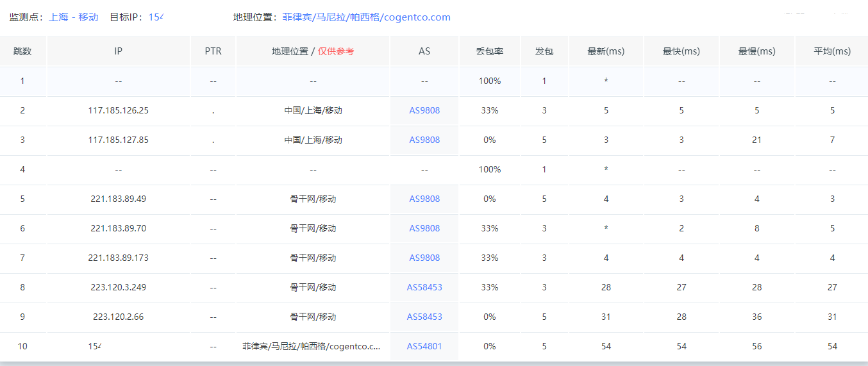Open the AS9808 link for 221.183.89.70
This screenshot has height=366, width=868.
(x=424, y=228)
